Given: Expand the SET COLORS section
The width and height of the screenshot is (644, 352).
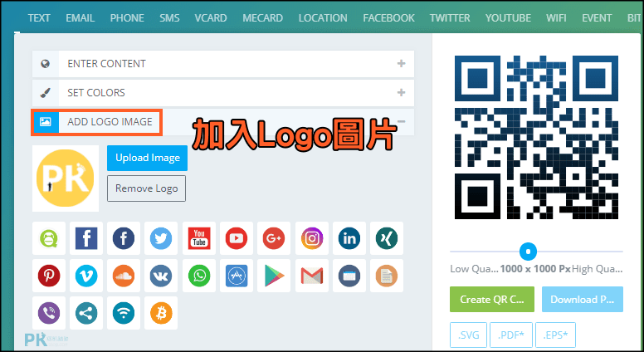Looking at the screenshot, I should [x=223, y=92].
